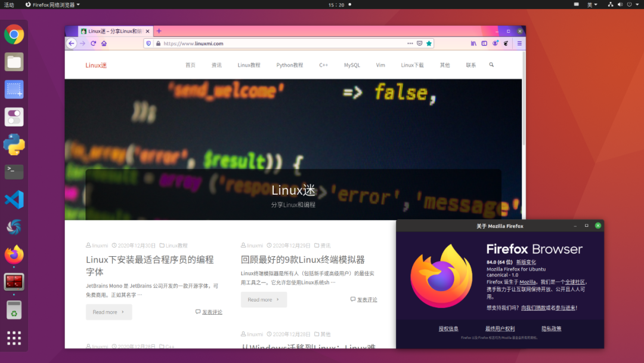The height and width of the screenshot is (363, 644).
Task: Click Read more under the 终端模拟器 article
Action: click(264, 300)
